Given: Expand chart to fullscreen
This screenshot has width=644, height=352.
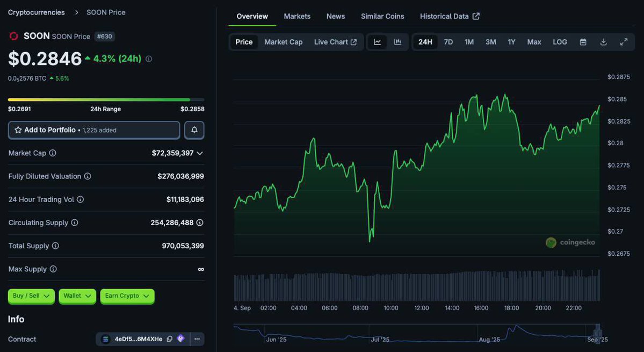Looking at the screenshot, I should (624, 42).
